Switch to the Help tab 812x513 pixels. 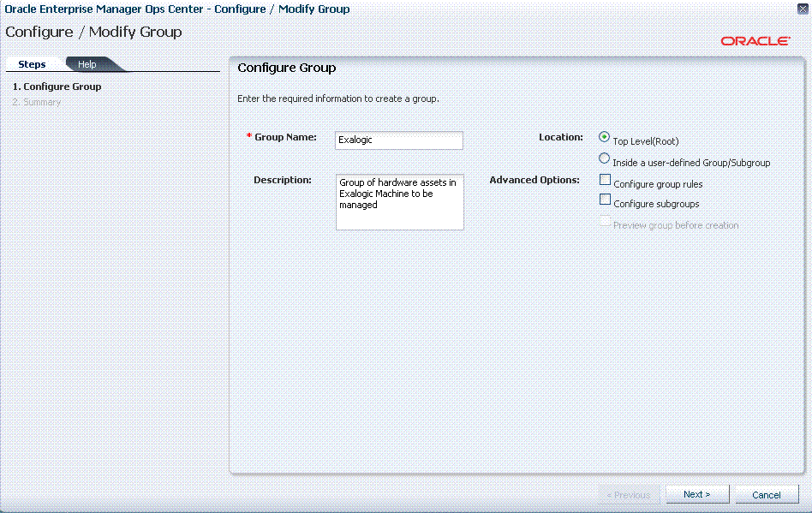coord(87,64)
